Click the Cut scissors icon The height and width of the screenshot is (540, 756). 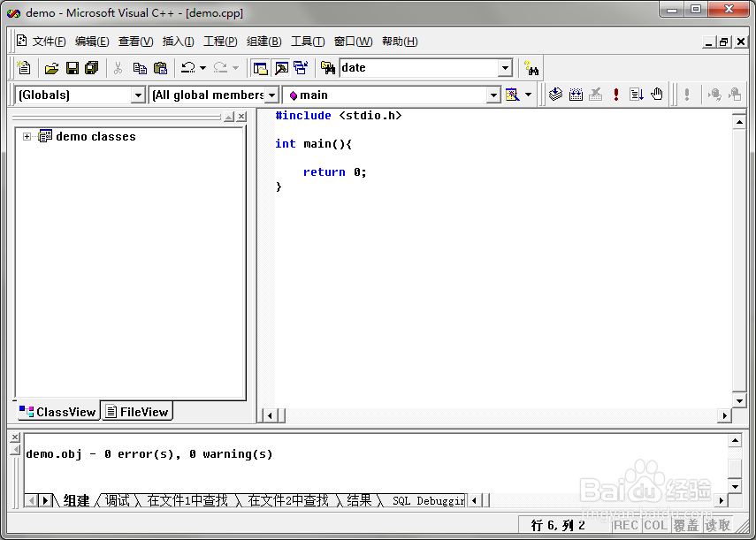118,68
